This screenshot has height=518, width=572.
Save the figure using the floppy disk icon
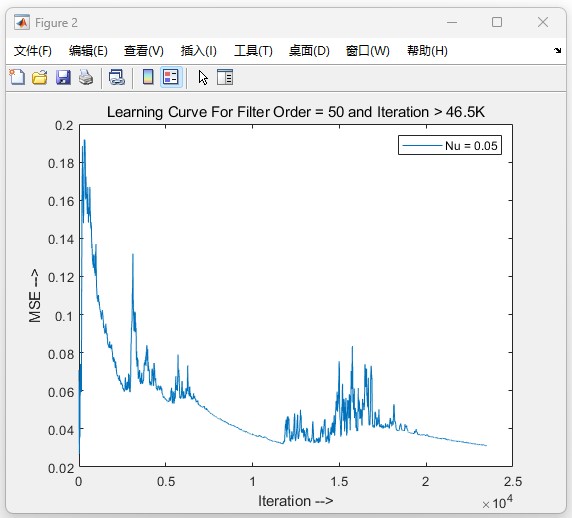(x=63, y=77)
